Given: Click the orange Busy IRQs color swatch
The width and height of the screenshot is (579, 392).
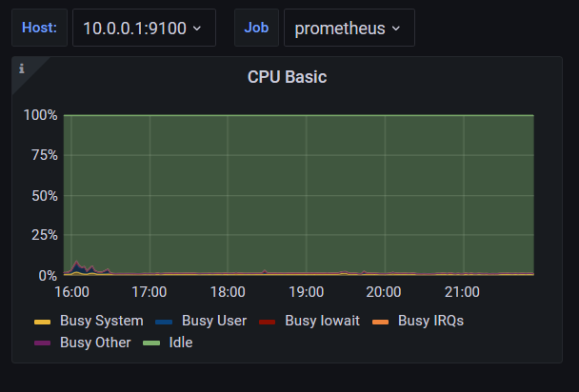Looking at the screenshot, I should pos(380,322).
